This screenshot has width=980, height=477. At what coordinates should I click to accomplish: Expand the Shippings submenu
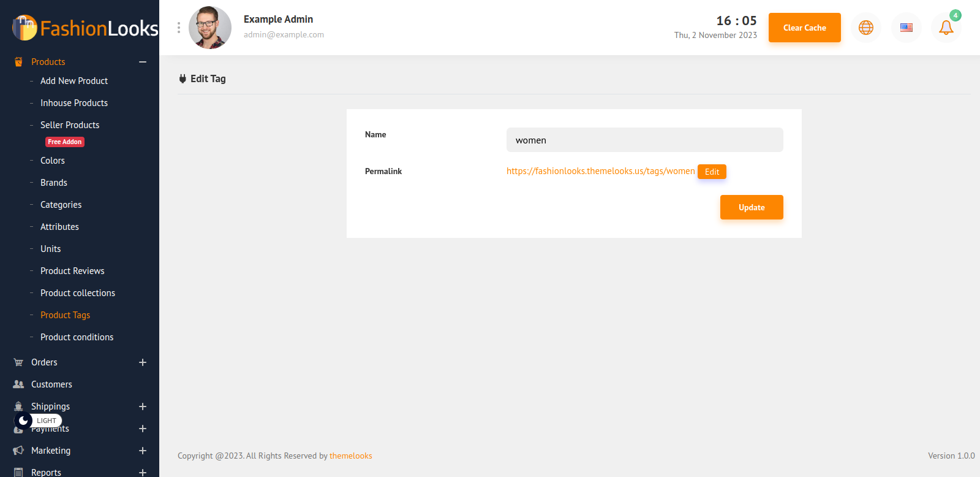coord(143,406)
